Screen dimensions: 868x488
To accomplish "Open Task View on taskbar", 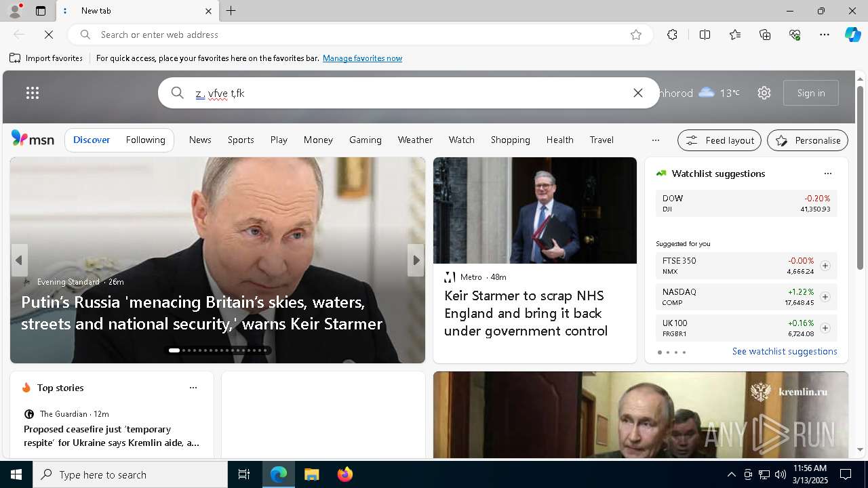I will coord(244,474).
